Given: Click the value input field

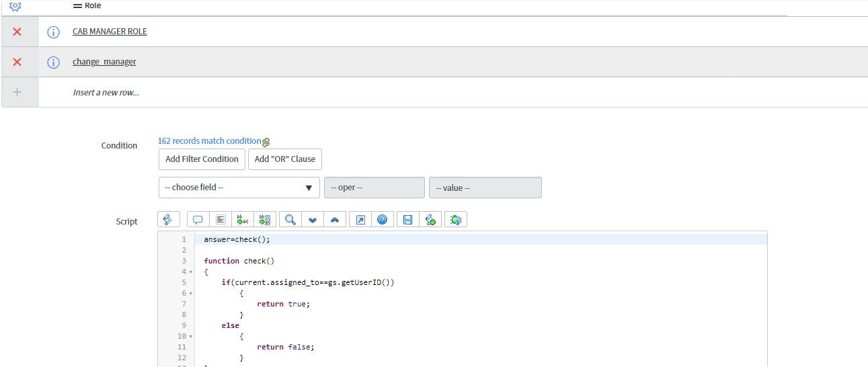Looking at the screenshot, I should (485, 188).
